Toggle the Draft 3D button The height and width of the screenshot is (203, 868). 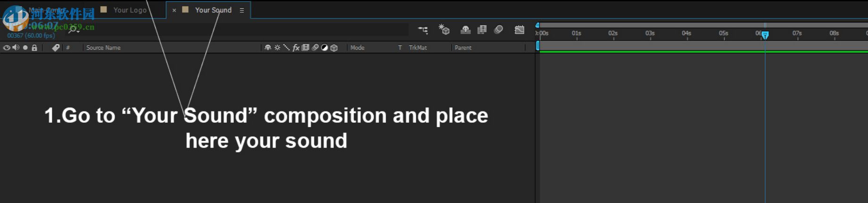[x=444, y=30]
